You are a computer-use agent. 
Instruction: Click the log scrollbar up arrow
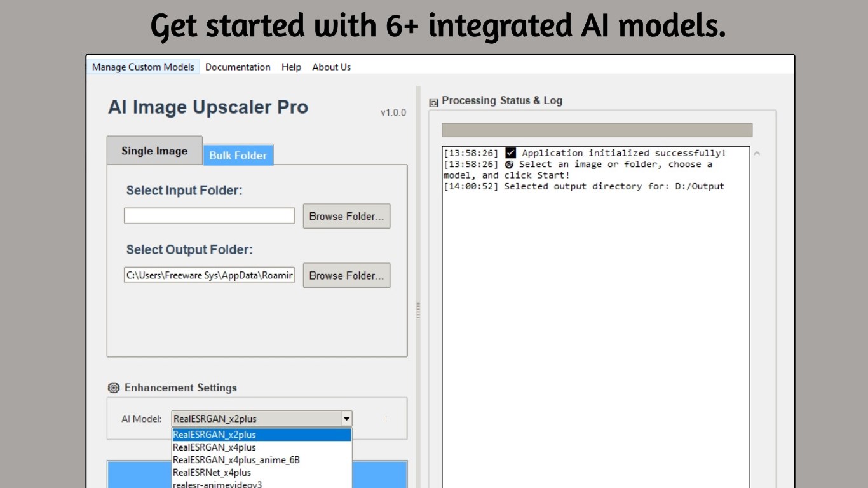(756, 152)
